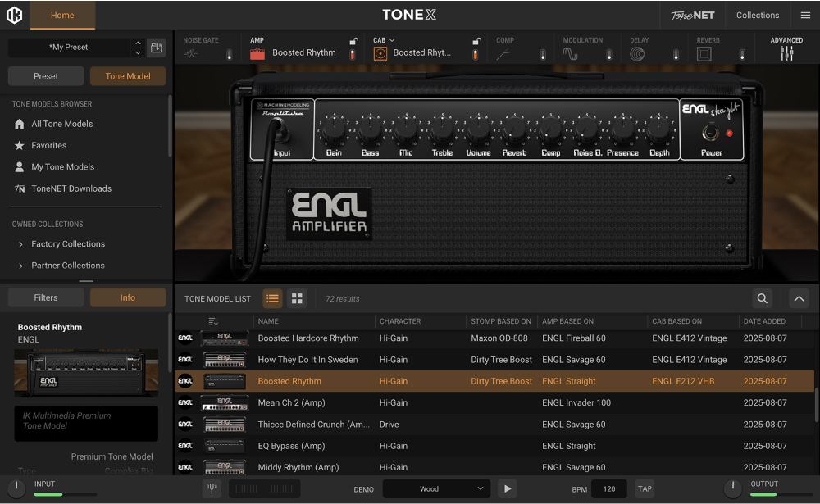Viewport: 820px width, 504px height.
Task: Click the hamburger menu icon
Action: tap(805, 15)
